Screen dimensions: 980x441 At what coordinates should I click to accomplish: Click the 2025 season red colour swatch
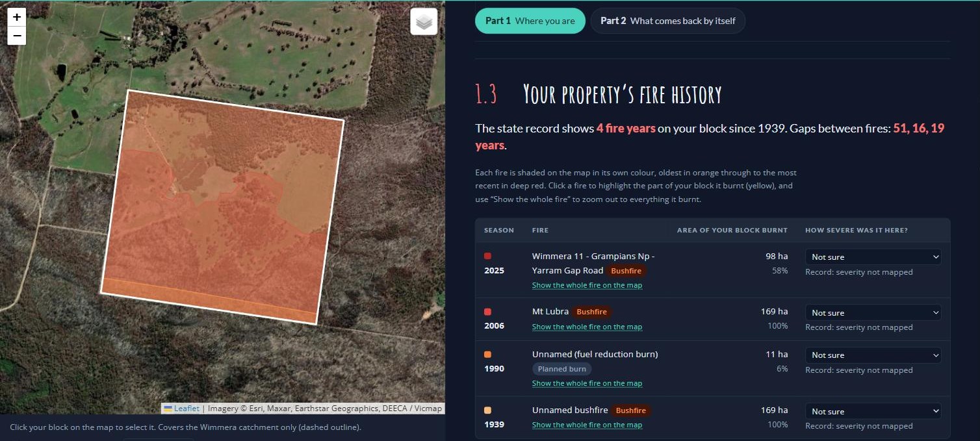click(x=488, y=257)
